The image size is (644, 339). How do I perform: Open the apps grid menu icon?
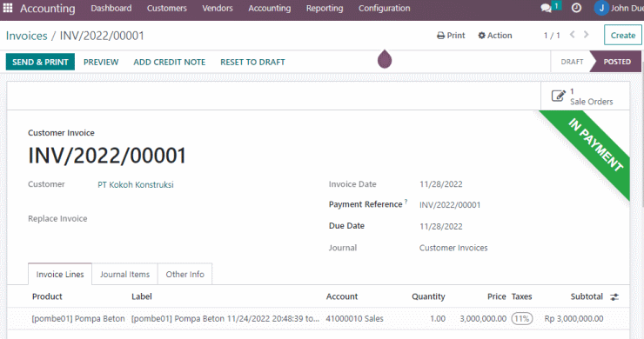8,8
